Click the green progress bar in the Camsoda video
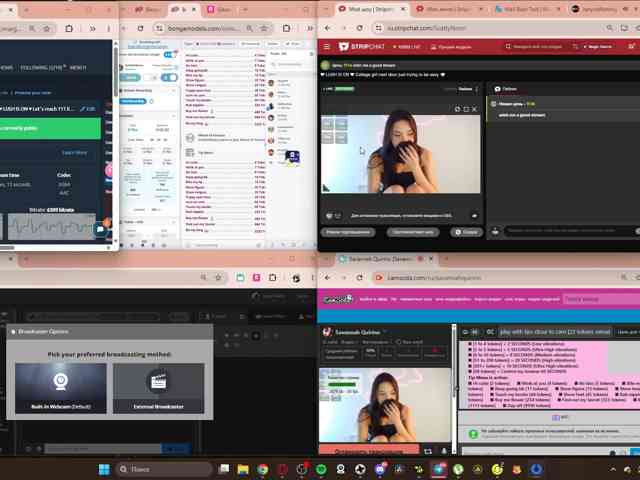The image size is (640, 480). pos(342,384)
